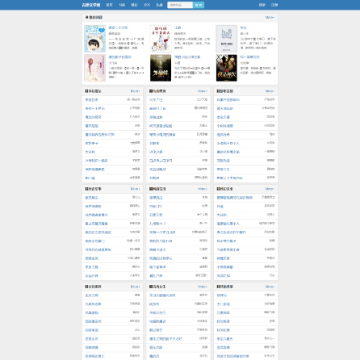
Task: Open the first navigation item after the logo
Action: [x=109, y=5]
